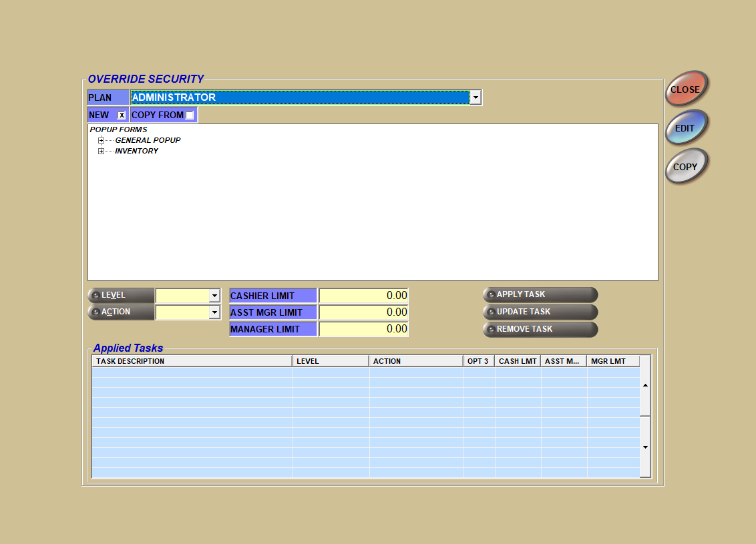Click the Applied Tasks scrollbar down arrow
The width and height of the screenshot is (756, 544).
pyautogui.click(x=645, y=447)
